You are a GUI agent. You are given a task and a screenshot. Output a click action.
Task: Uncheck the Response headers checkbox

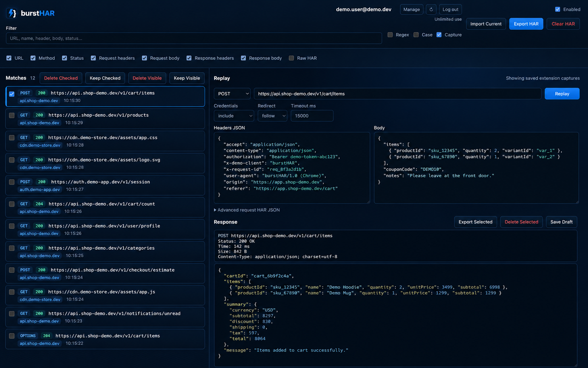click(189, 58)
